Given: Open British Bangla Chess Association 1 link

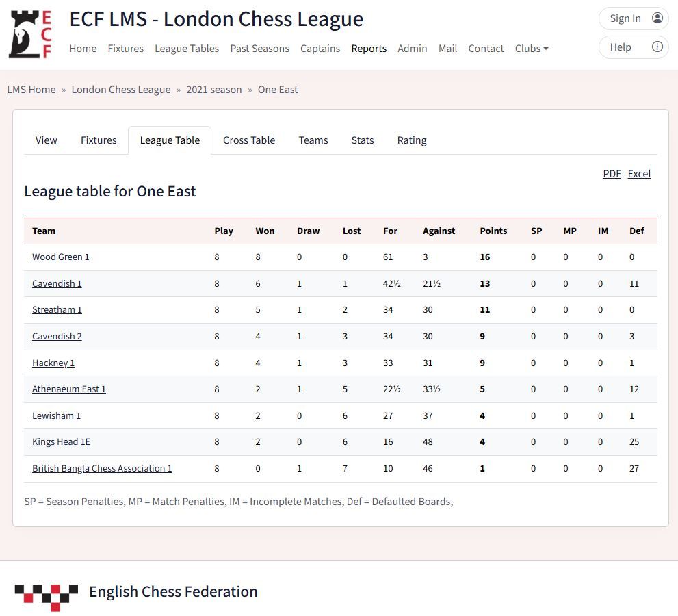Looking at the screenshot, I should tap(102, 468).
